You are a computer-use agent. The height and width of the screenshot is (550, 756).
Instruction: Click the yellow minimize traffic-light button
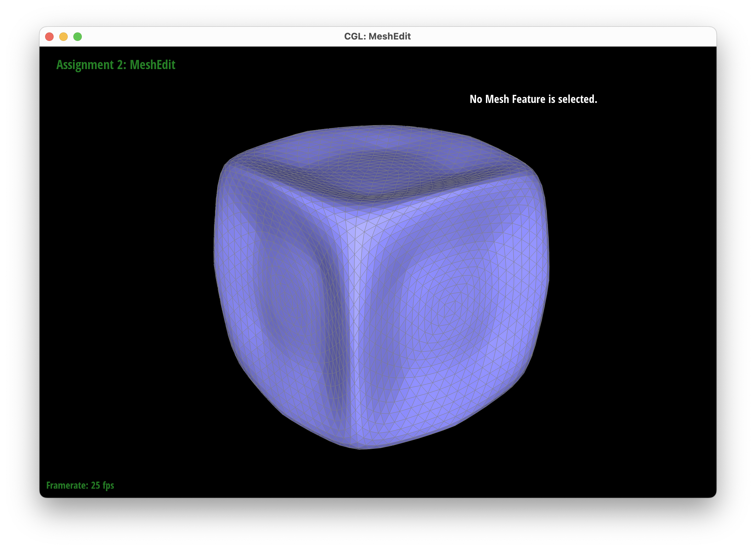tap(64, 36)
